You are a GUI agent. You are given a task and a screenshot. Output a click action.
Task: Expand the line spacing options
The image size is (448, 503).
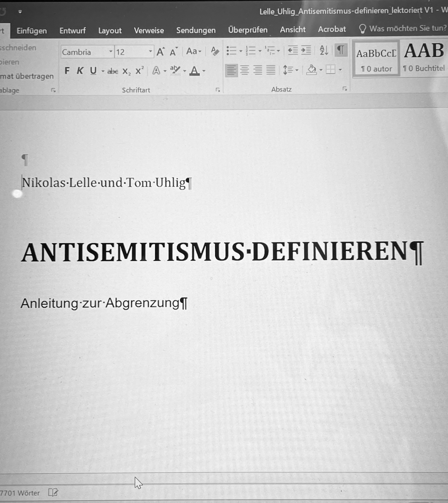pyautogui.click(x=297, y=70)
